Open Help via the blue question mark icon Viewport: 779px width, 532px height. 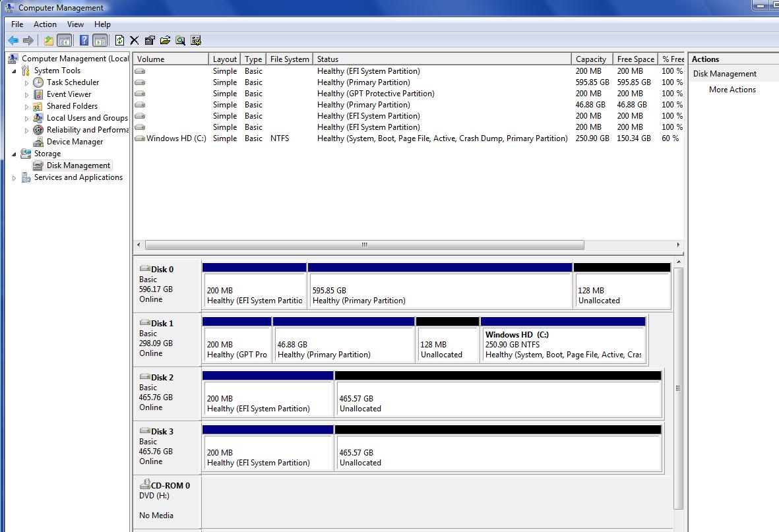[x=84, y=40]
